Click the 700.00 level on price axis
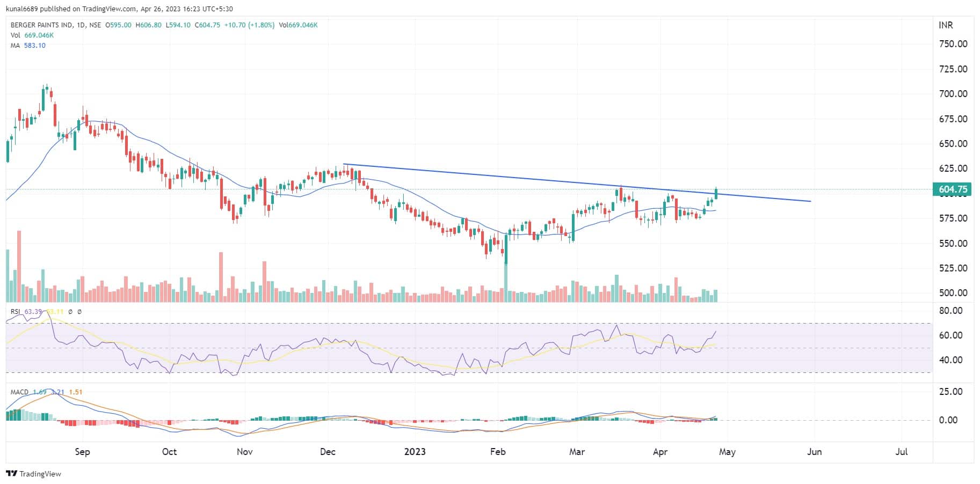The image size is (980, 484). 953,94
